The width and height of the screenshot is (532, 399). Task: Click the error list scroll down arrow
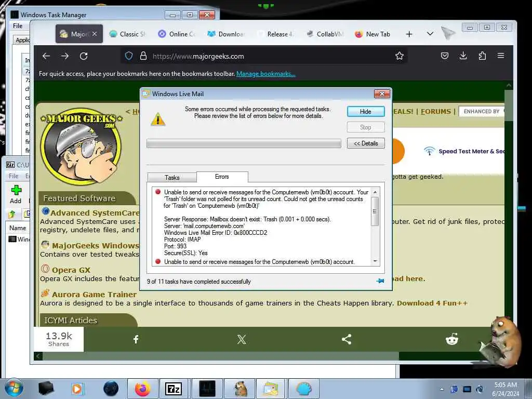tap(375, 261)
